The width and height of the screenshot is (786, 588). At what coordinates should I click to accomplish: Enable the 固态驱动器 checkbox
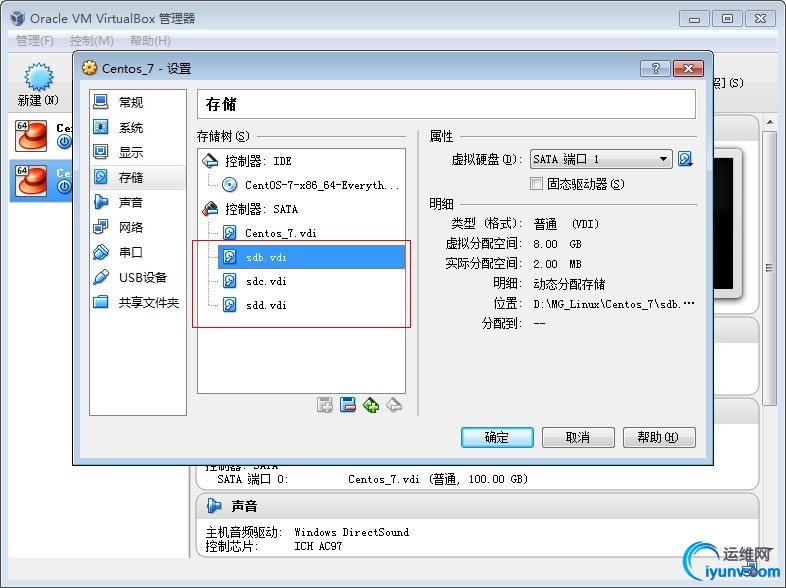[x=536, y=184]
